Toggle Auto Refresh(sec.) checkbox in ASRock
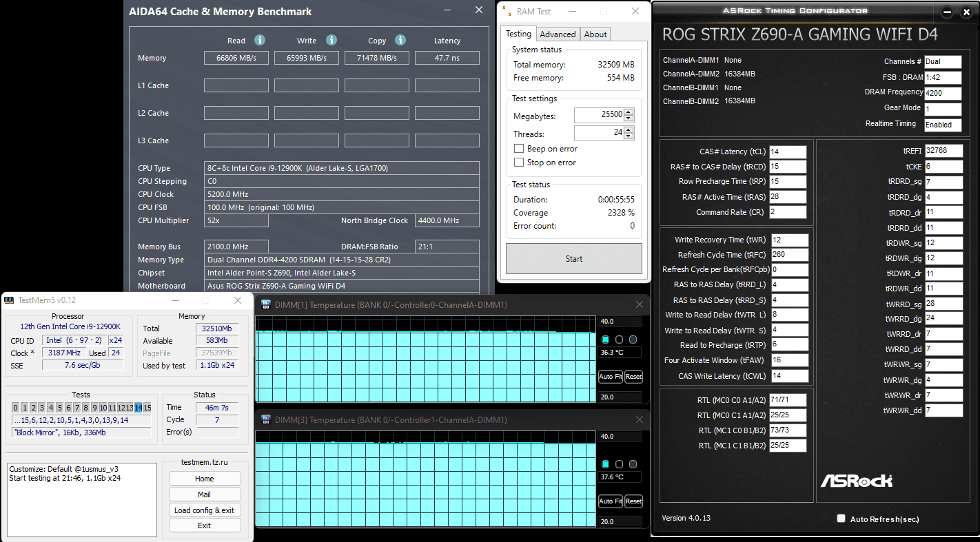Screen dimensions: 980x542 coord(841,519)
